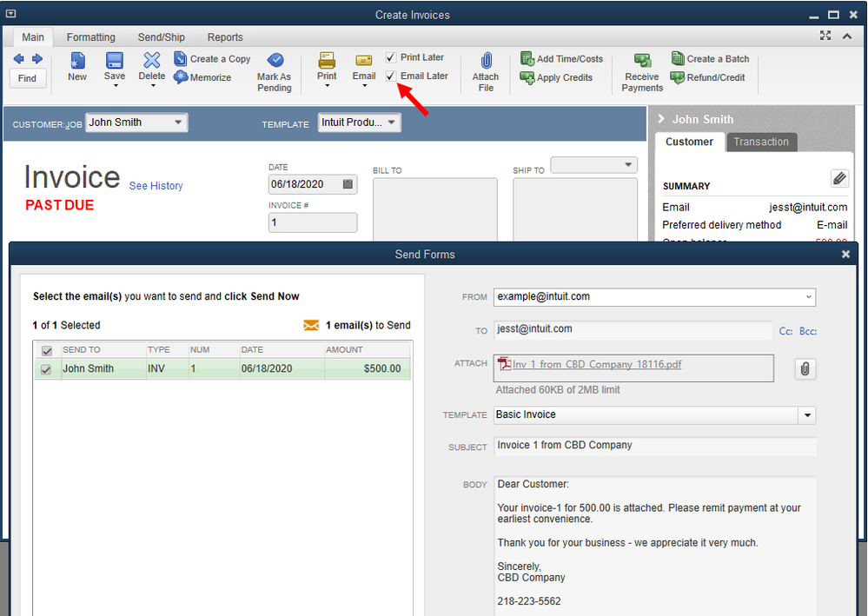Switch to the Send/Ship tab
This screenshot has width=868, height=616.
(161, 37)
